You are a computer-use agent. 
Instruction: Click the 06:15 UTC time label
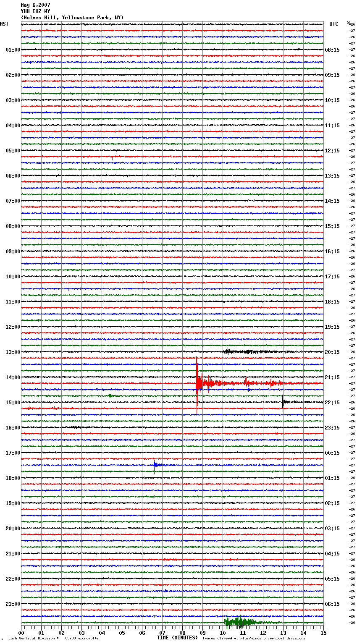(332, 604)
